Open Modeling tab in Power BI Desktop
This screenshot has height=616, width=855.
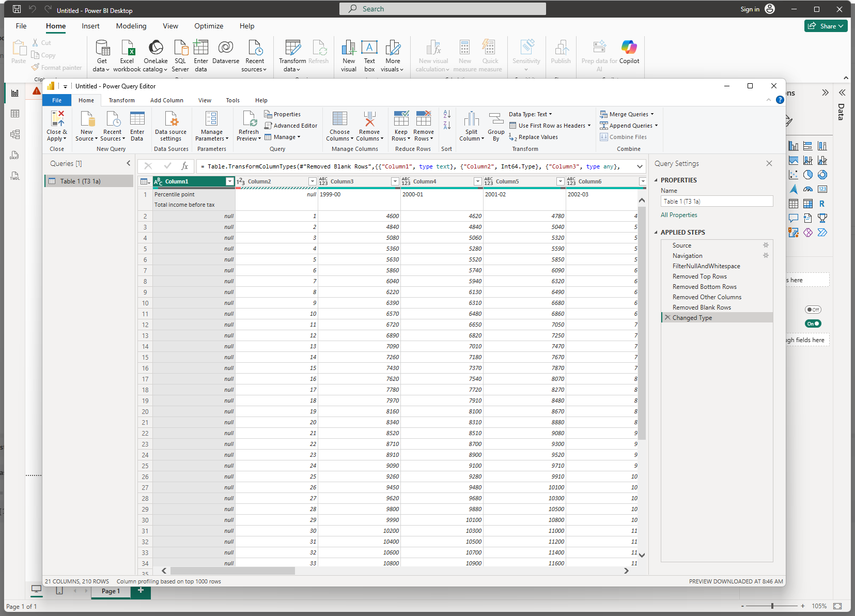[x=131, y=26]
